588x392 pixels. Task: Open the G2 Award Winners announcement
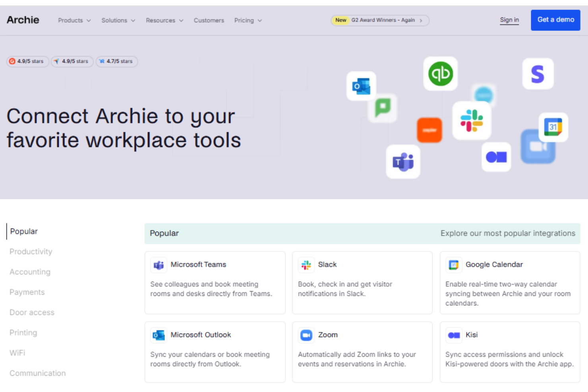380,20
